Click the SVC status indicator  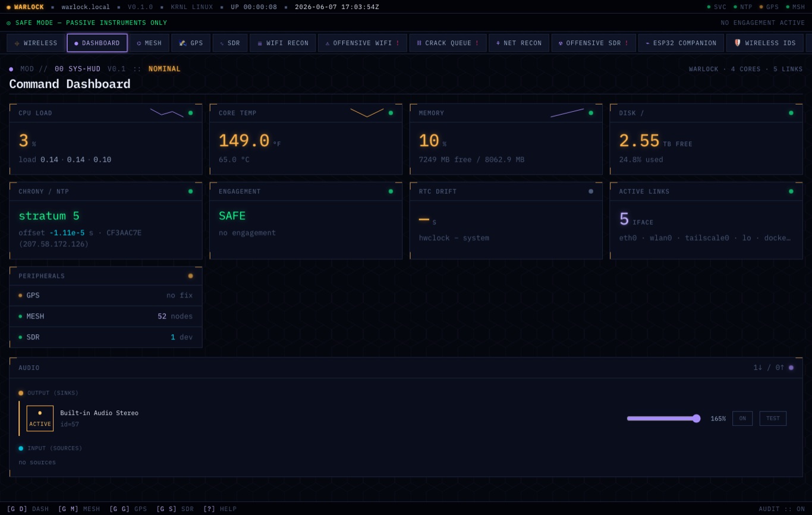click(x=717, y=7)
